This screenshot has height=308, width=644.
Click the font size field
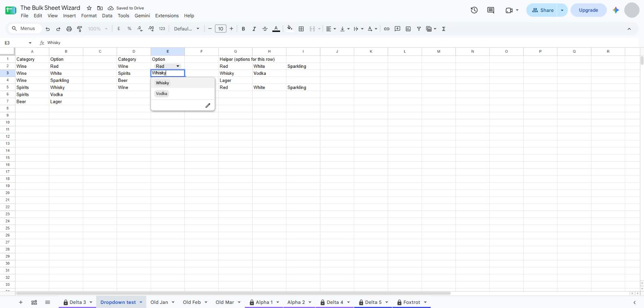click(221, 29)
